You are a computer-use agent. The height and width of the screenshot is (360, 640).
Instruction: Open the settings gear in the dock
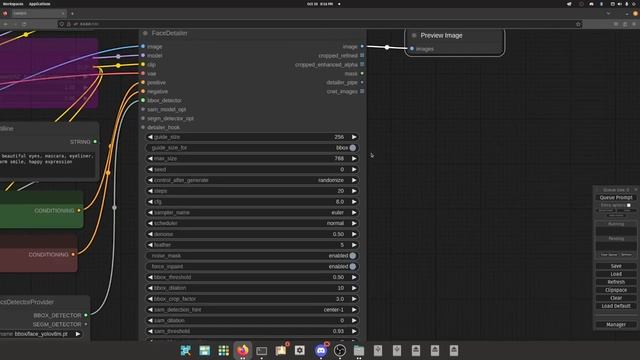pyautogui.click(x=300, y=350)
